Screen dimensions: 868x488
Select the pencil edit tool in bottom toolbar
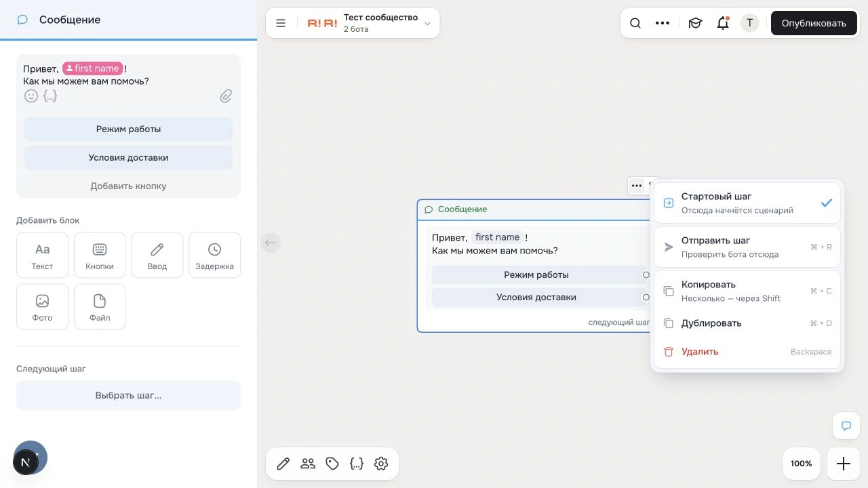[283, 464]
